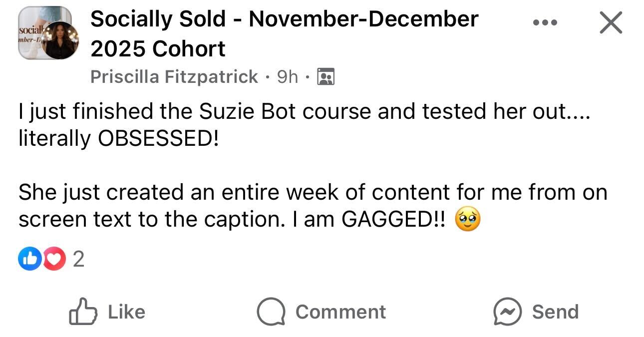The image size is (644, 337).
Task: Visit Priscilla Fitzpatrick's profile name link
Action: 174,77
